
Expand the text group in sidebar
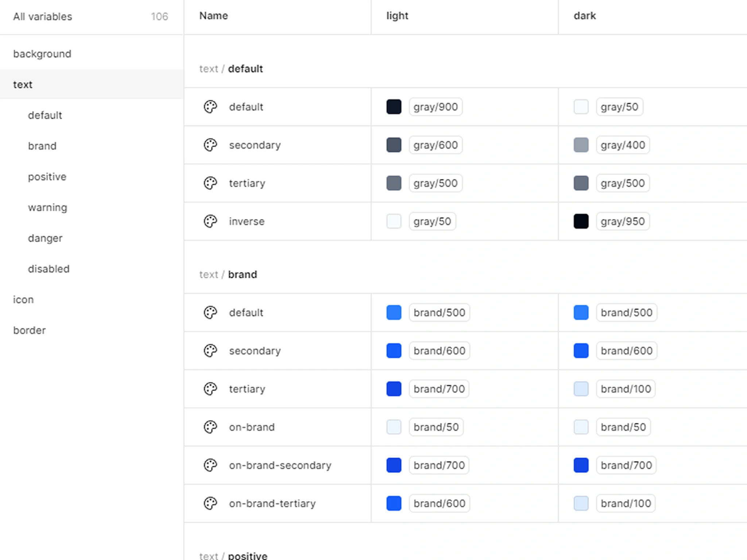(23, 84)
